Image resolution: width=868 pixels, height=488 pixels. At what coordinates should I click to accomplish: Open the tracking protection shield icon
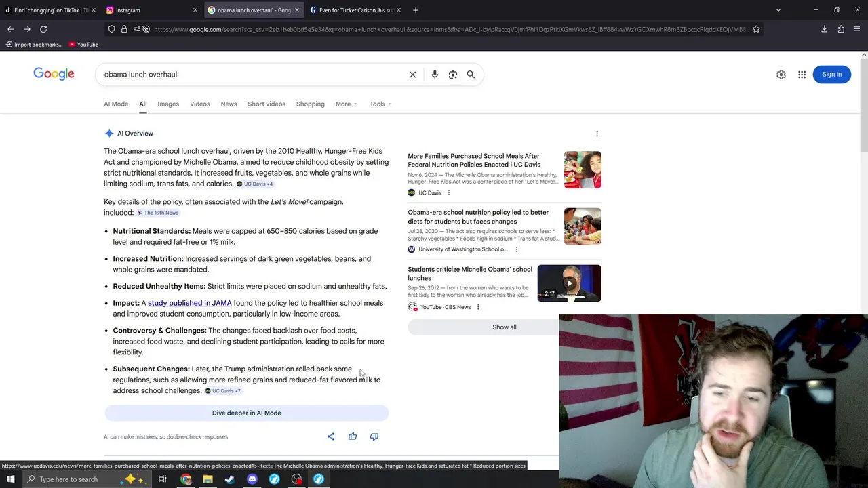coord(111,29)
